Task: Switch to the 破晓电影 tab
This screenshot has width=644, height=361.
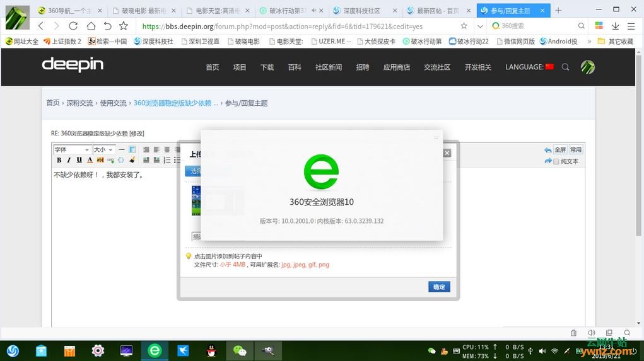Action: pos(144,11)
